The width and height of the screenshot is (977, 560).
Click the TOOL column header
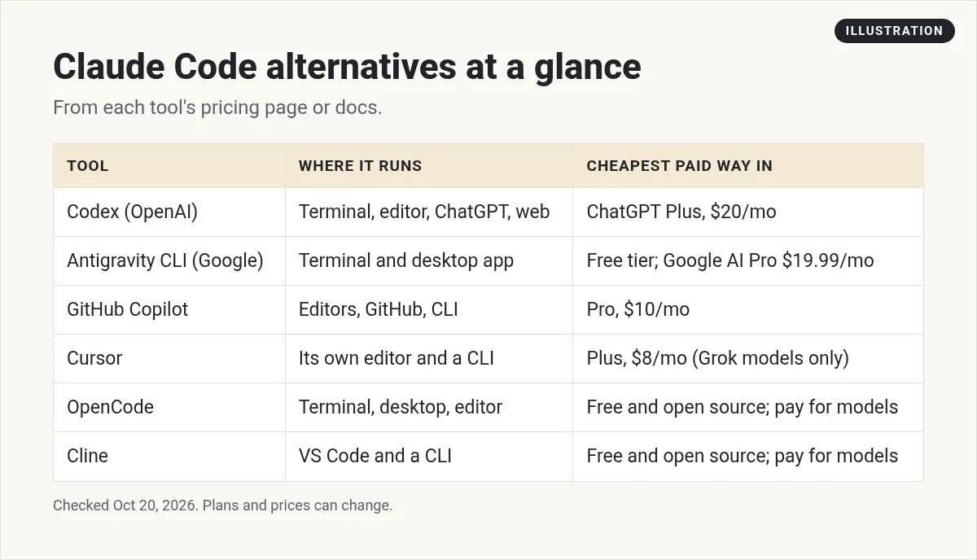tap(169, 166)
